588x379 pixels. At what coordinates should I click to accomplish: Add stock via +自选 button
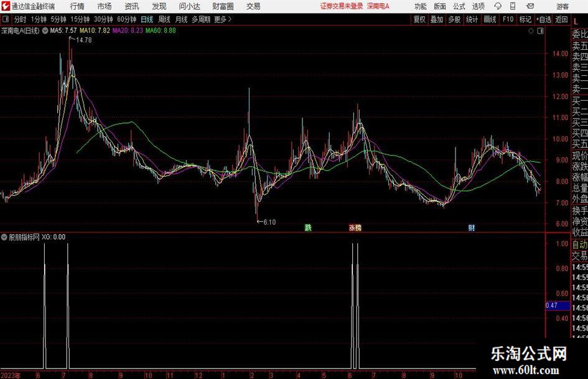[543, 19]
